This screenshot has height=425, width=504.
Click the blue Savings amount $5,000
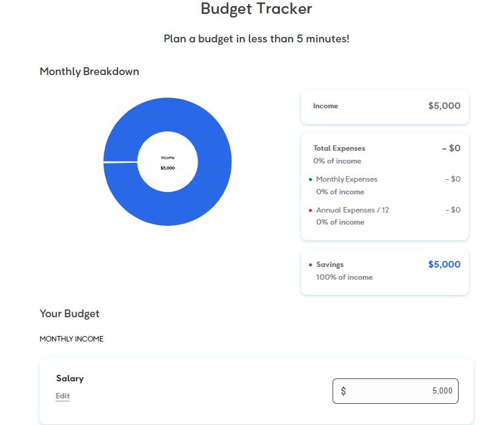tap(444, 265)
